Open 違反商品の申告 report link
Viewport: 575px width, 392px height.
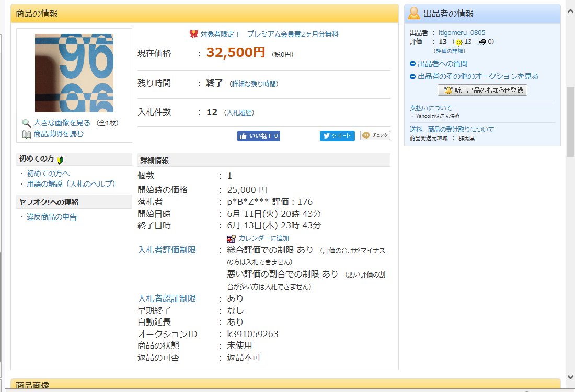coord(52,217)
